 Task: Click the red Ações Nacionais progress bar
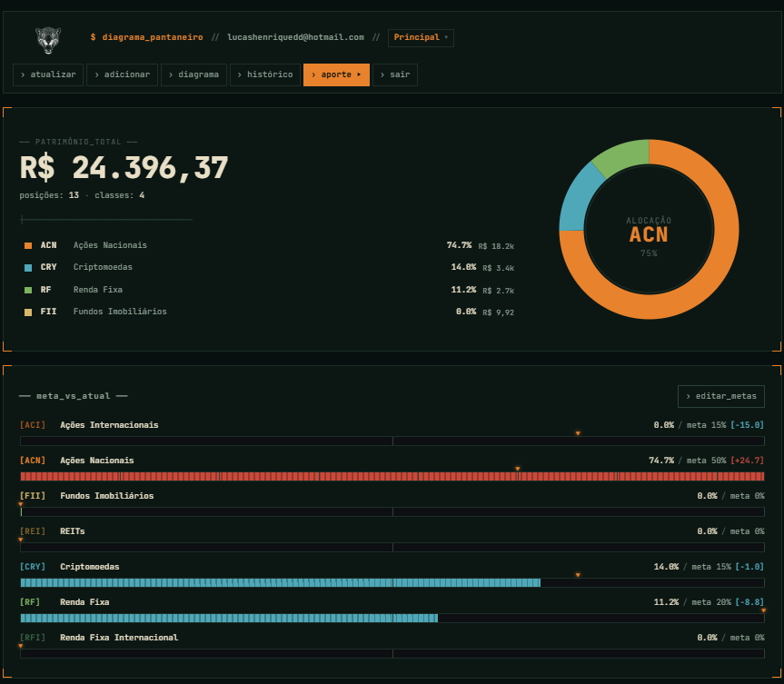pos(273,476)
